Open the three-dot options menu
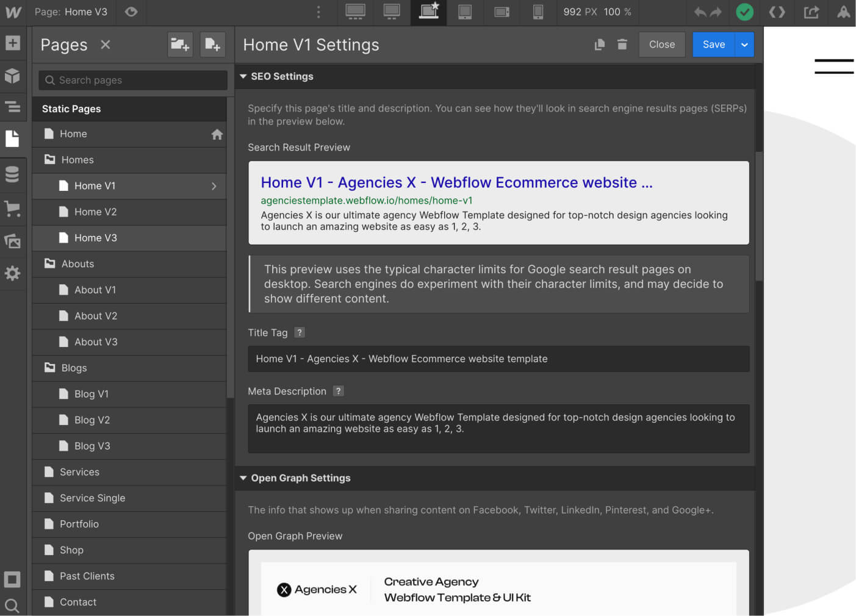This screenshot has height=616, width=856. click(318, 12)
